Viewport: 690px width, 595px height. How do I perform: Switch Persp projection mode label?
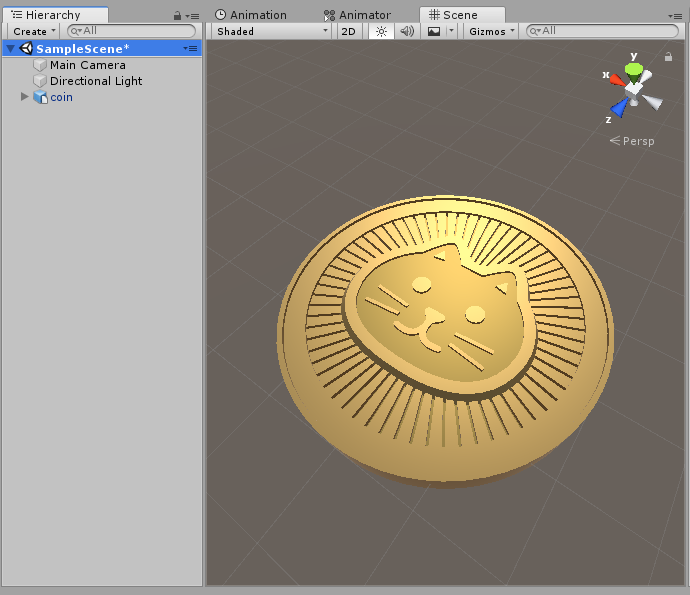(632, 141)
